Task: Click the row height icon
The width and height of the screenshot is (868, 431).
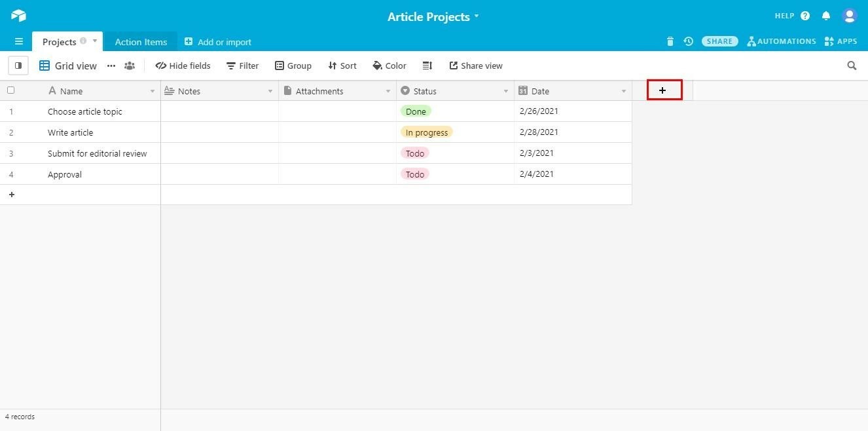Action: 427,66
